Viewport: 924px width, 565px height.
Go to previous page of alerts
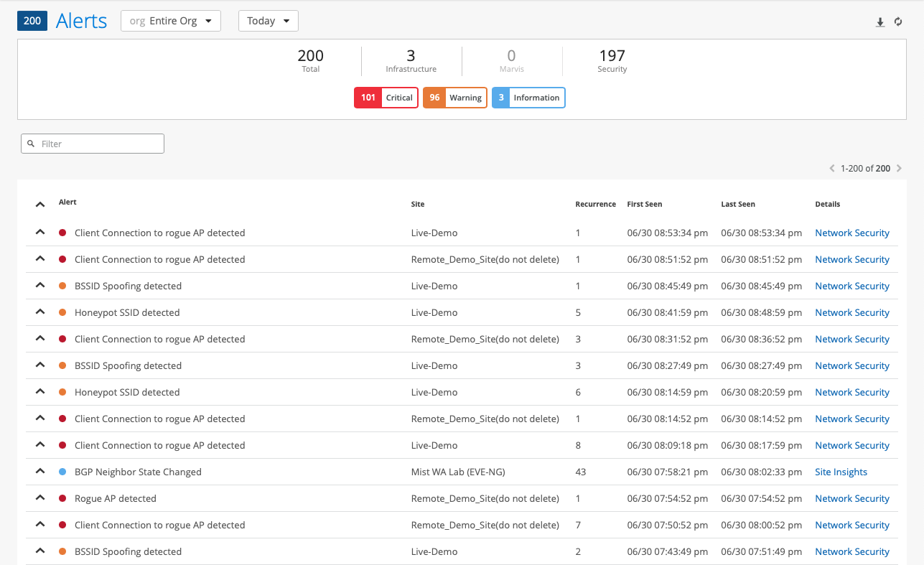[832, 169]
